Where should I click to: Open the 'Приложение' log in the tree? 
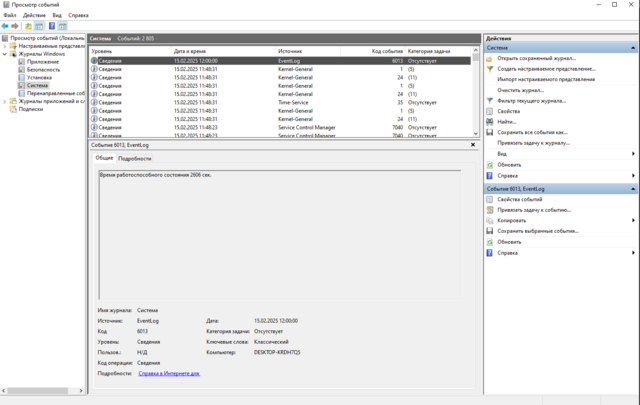[43, 61]
